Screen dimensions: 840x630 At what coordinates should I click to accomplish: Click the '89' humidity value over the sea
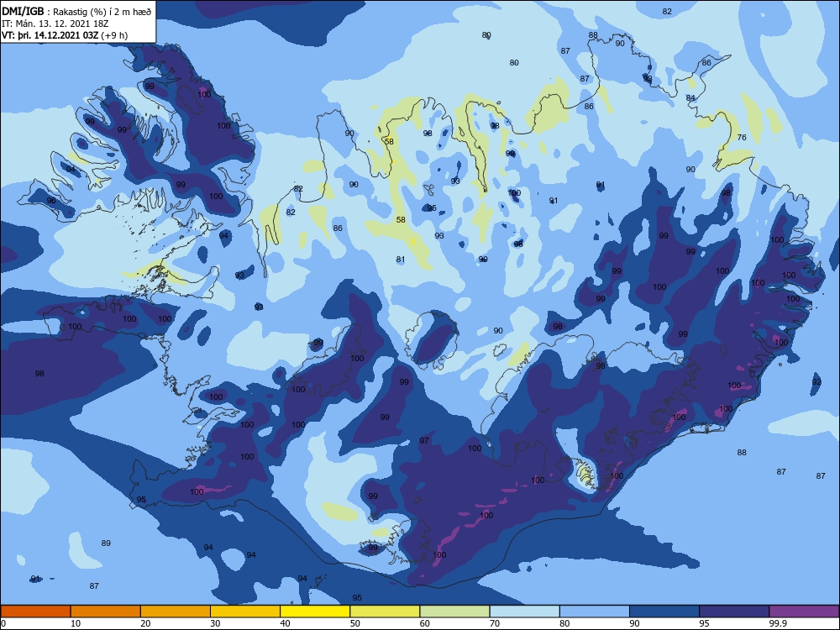point(106,543)
